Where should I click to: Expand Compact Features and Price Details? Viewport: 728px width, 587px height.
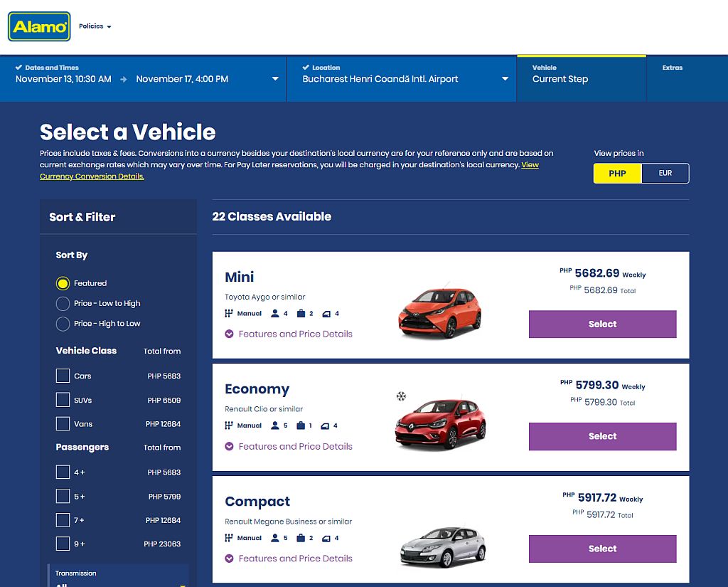289,559
